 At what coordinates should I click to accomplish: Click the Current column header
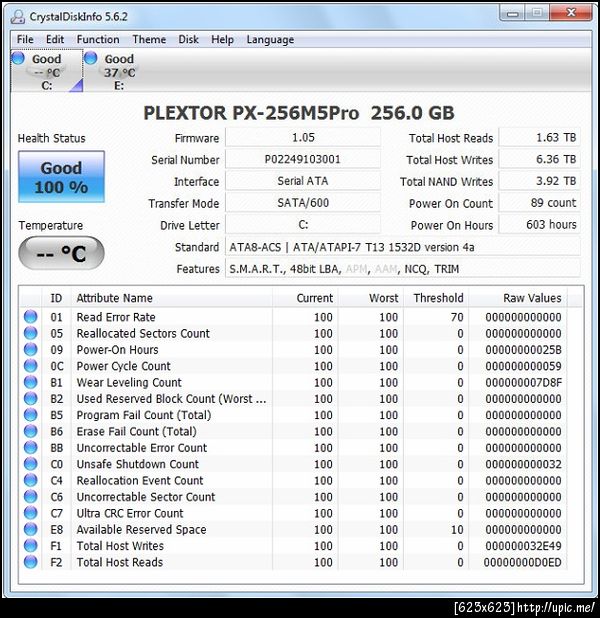[x=305, y=298]
